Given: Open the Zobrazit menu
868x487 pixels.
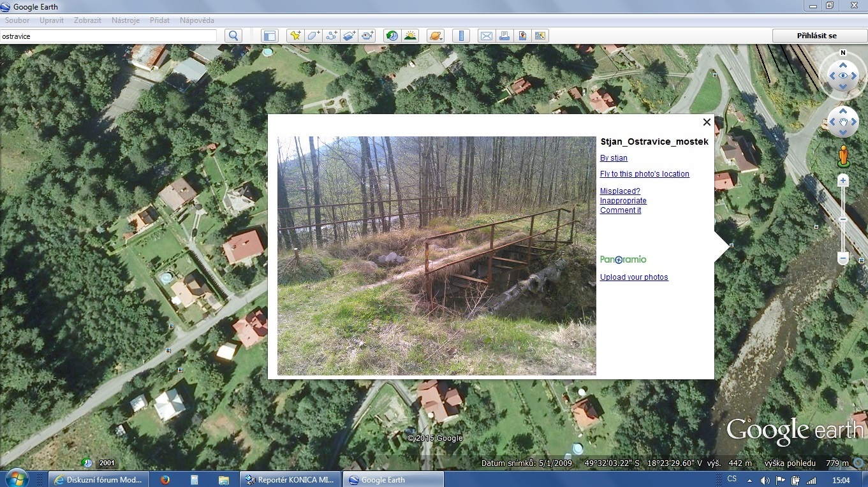Looking at the screenshot, I should click(x=88, y=20).
